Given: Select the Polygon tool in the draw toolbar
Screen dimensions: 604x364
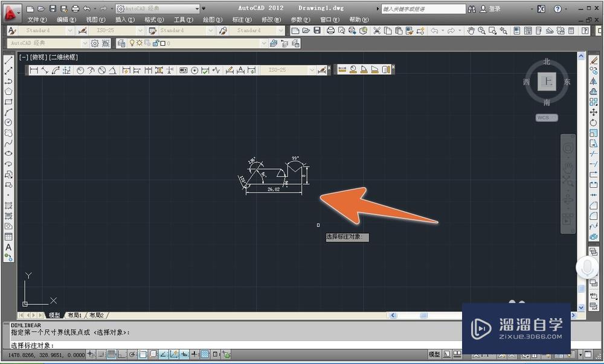Looking at the screenshot, I should pos(8,92).
